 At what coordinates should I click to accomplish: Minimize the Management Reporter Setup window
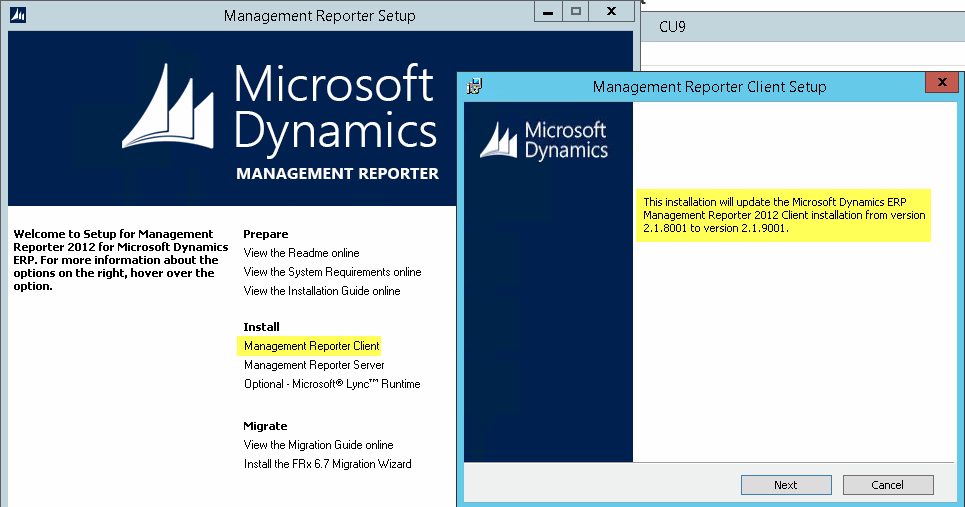tap(548, 12)
